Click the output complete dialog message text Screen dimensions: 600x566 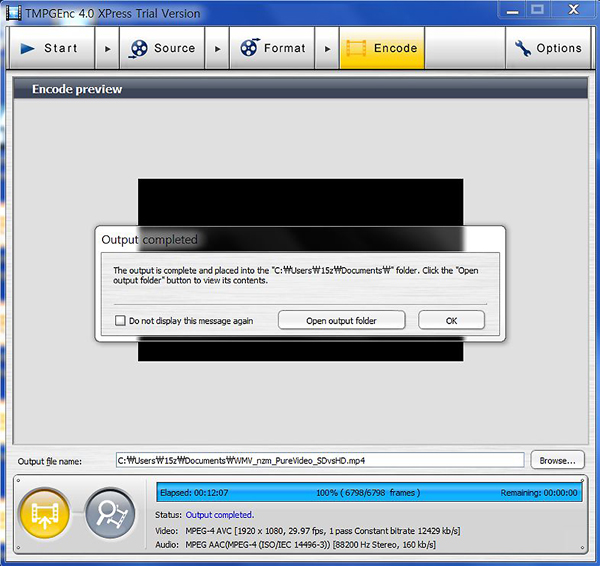296,275
